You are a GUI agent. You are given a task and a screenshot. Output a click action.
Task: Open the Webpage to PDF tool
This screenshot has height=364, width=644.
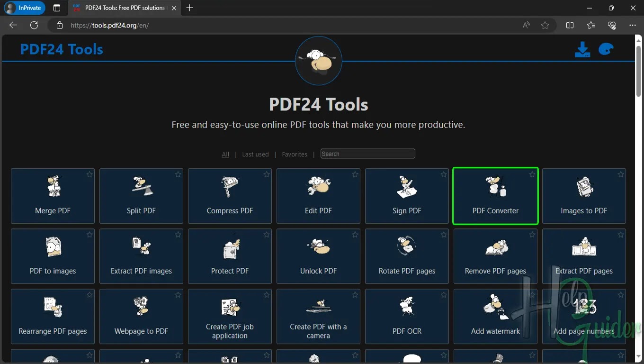(x=141, y=316)
